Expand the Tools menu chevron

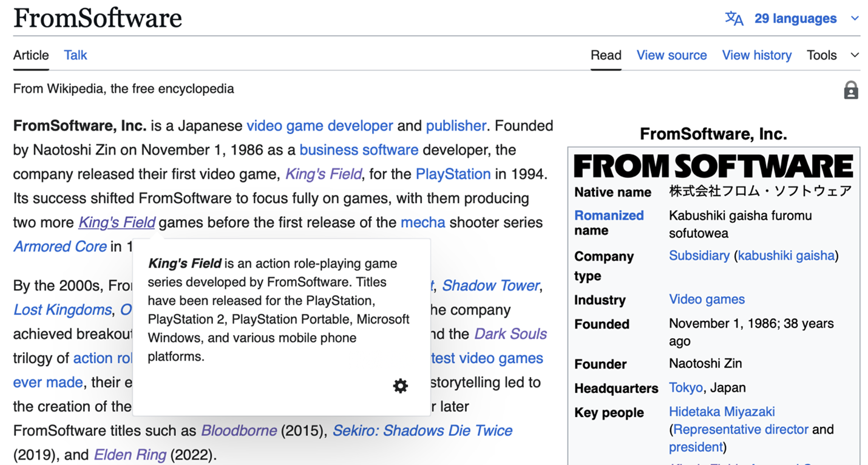click(x=855, y=55)
